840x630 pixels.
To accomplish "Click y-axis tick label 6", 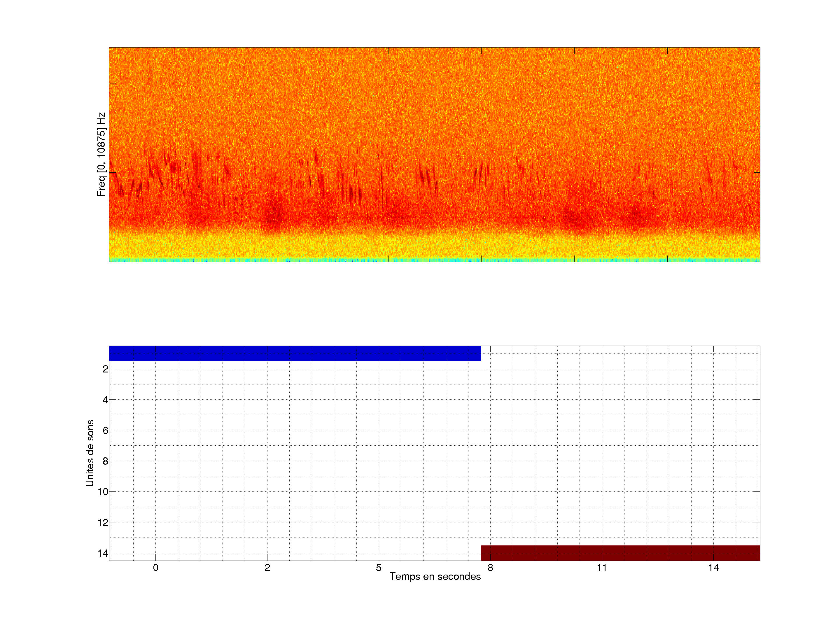I will click(x=105, y=430).
